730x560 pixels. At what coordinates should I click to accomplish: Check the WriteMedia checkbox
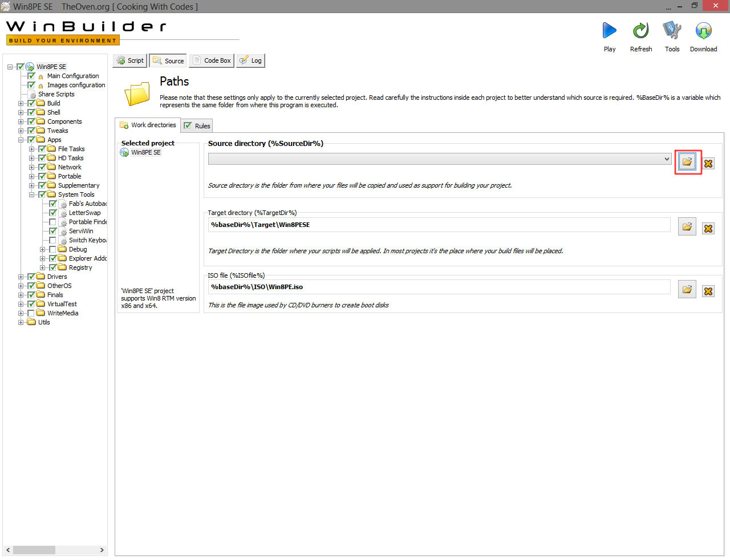31,313
